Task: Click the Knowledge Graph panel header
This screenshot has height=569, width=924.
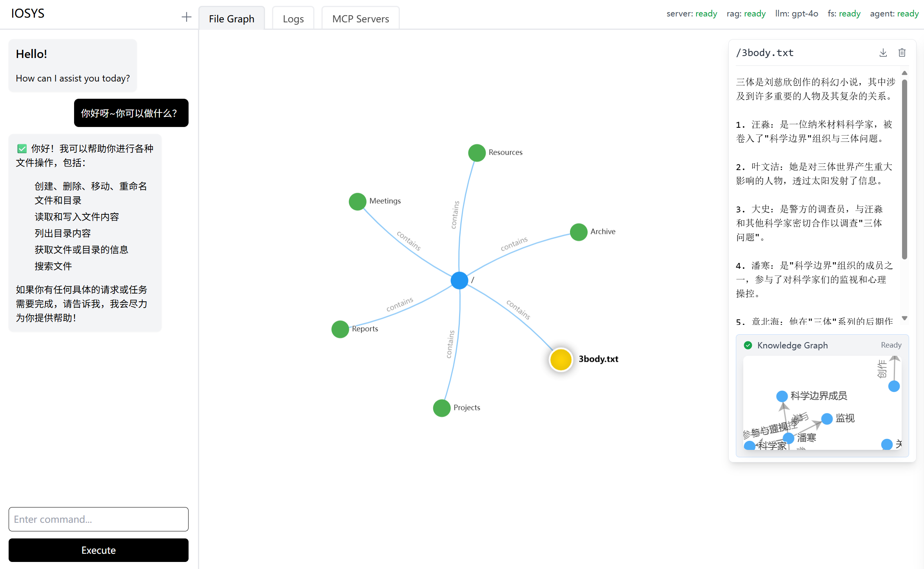Action: pos(822,345)
